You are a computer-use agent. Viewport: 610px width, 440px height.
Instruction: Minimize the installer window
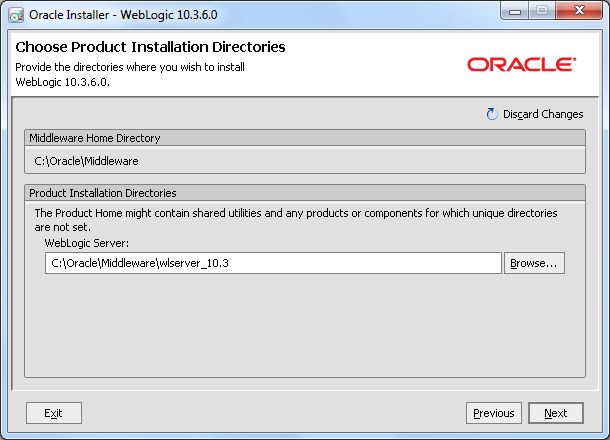(x=515, y=11)
